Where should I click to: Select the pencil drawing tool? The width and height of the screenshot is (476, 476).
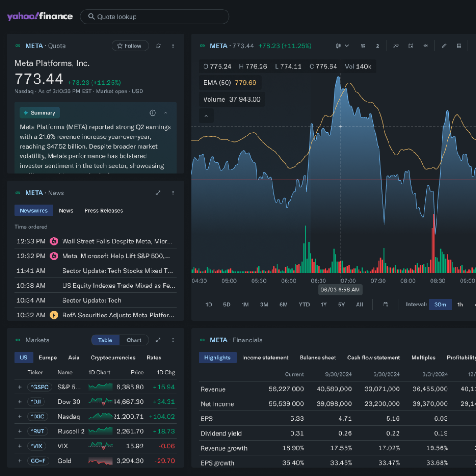coord(444,46)
